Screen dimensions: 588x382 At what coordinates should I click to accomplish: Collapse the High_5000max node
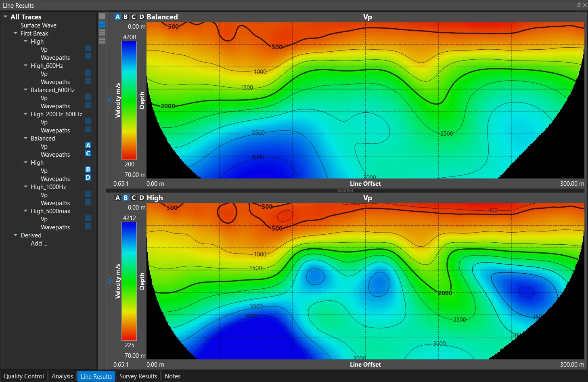point(26,211)
